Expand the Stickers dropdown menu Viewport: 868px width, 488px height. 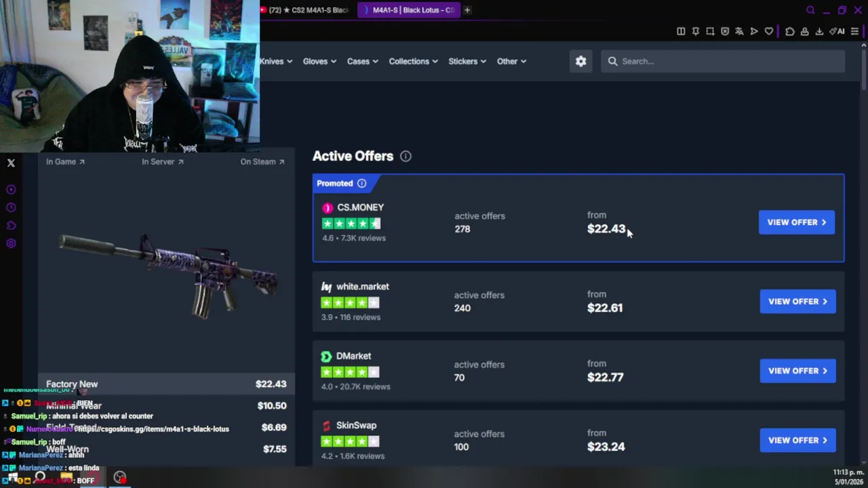click(467, 61)
